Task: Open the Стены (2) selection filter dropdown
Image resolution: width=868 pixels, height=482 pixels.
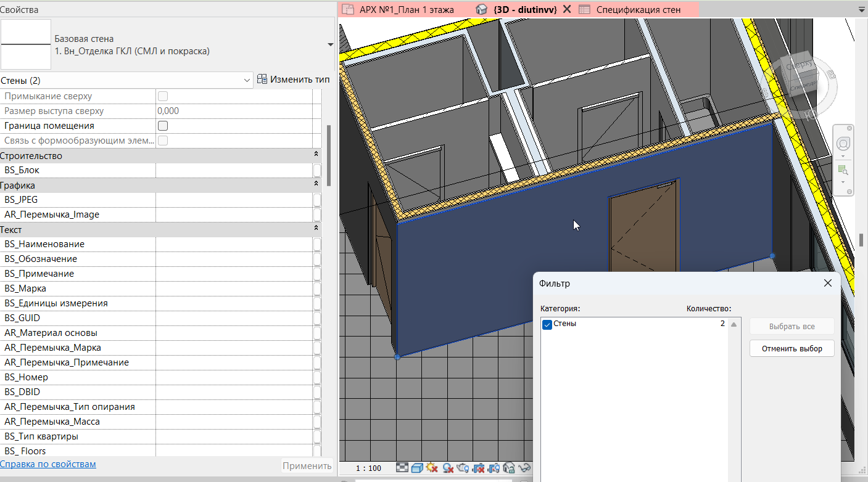Action: tap(247, 80)
